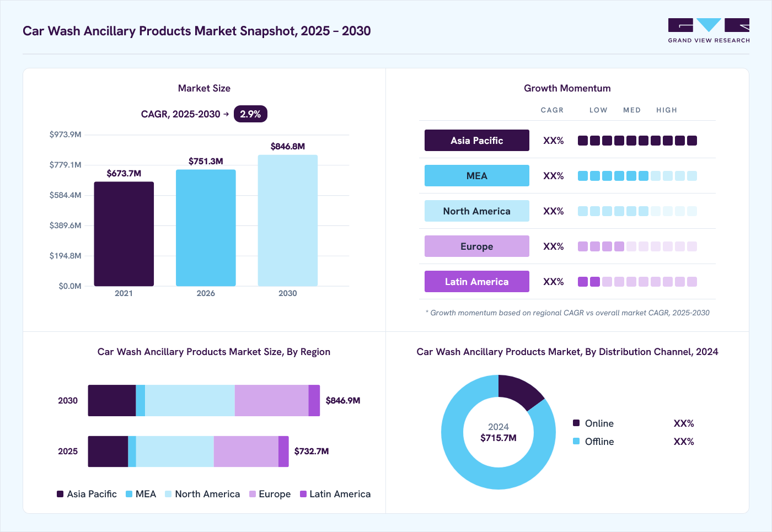Click the Market Size, By Region title
Image resolution: width=772 pixels, height=532 pixels.
[214, 352]
